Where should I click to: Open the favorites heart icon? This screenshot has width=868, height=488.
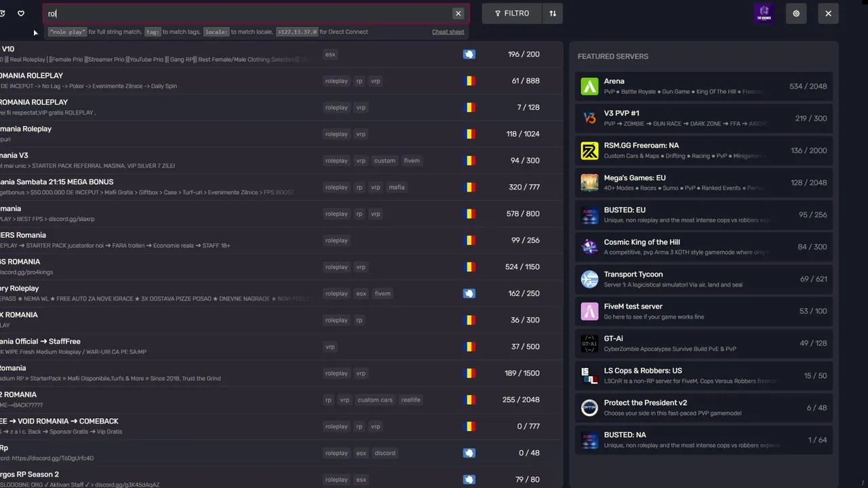pos(21,14)
